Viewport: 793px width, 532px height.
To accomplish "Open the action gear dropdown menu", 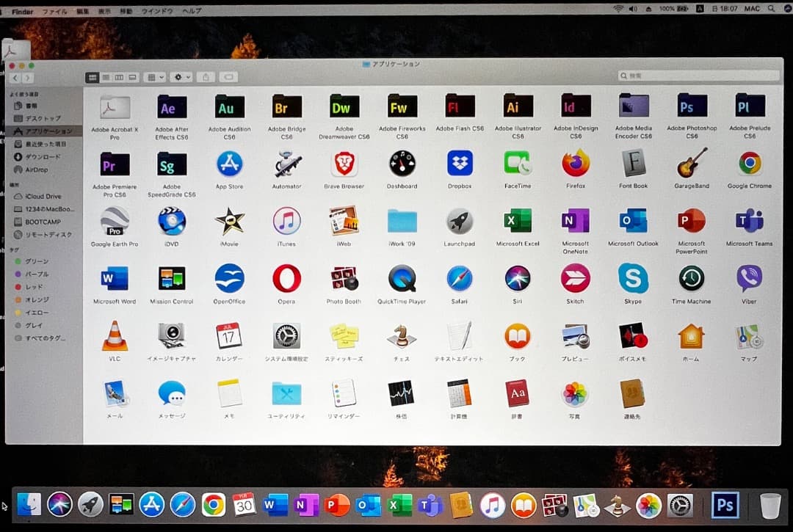I will (180, 77).
